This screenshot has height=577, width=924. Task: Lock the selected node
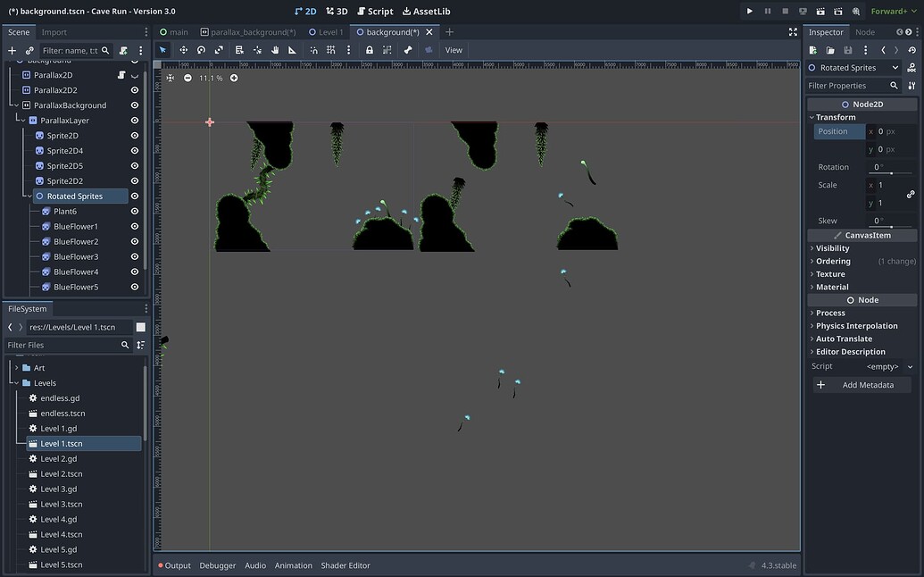click(369, 50)
